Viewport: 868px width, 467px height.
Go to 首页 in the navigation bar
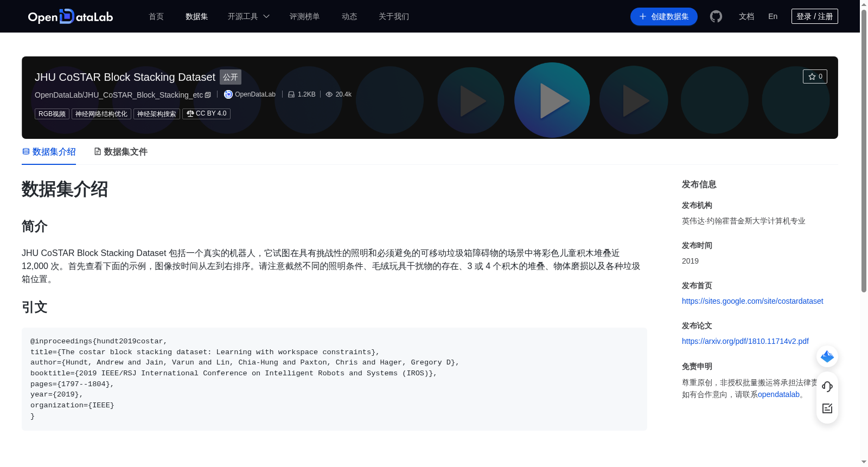156,16
